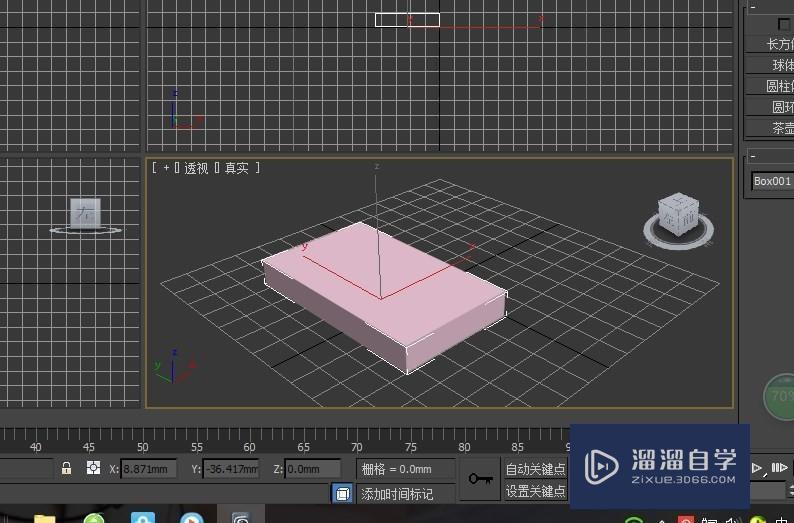
Task: Click frame 45 on the time ruler
Action: [x=89, y=447]
